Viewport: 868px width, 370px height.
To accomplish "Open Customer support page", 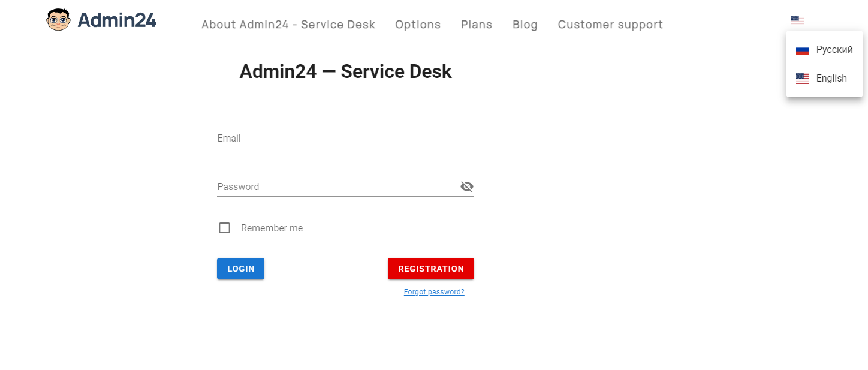I will tap(610, 25).
